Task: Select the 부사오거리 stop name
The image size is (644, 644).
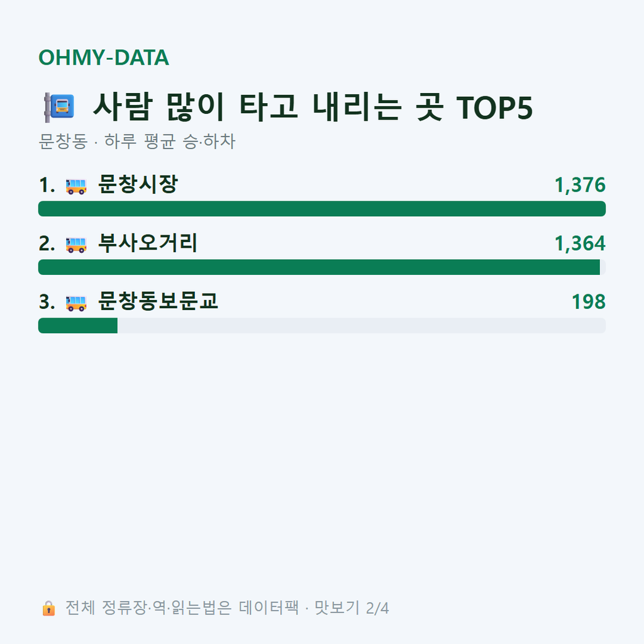Action: 147,243
